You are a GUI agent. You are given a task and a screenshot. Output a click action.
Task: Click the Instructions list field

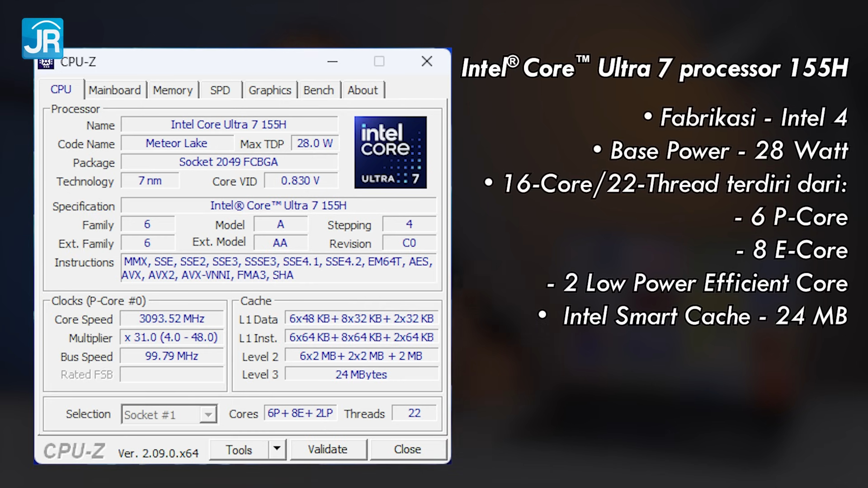click(x=278, y=268)
